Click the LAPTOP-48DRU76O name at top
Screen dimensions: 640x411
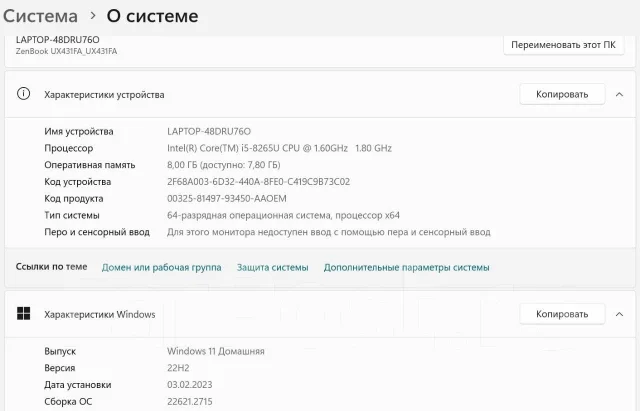[x=58, y=40]
